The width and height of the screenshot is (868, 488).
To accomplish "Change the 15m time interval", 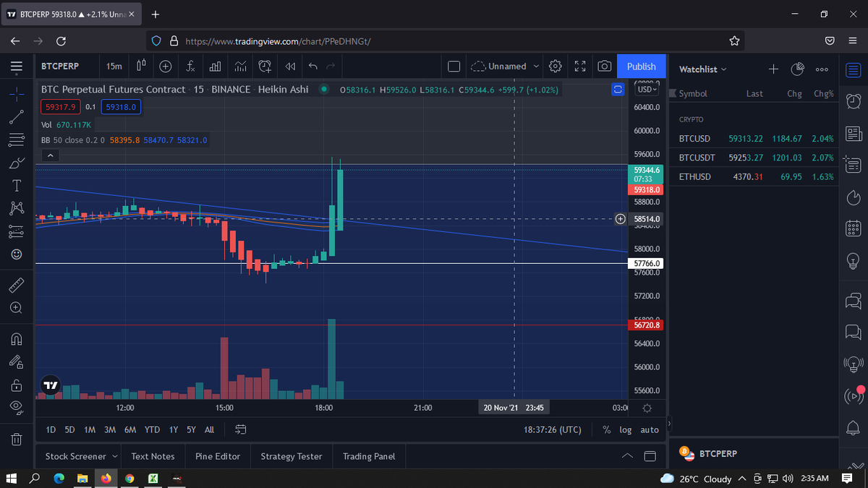I will click(x=114, y=66).
